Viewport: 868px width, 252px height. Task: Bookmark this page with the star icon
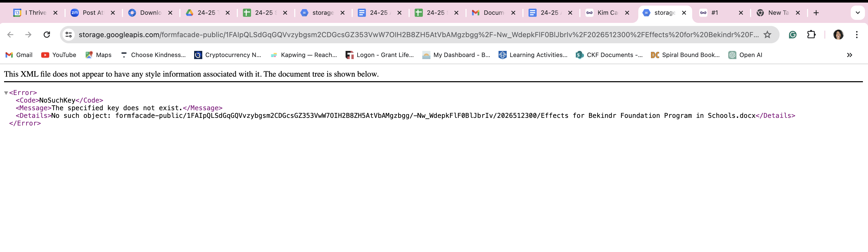[767, 34]
